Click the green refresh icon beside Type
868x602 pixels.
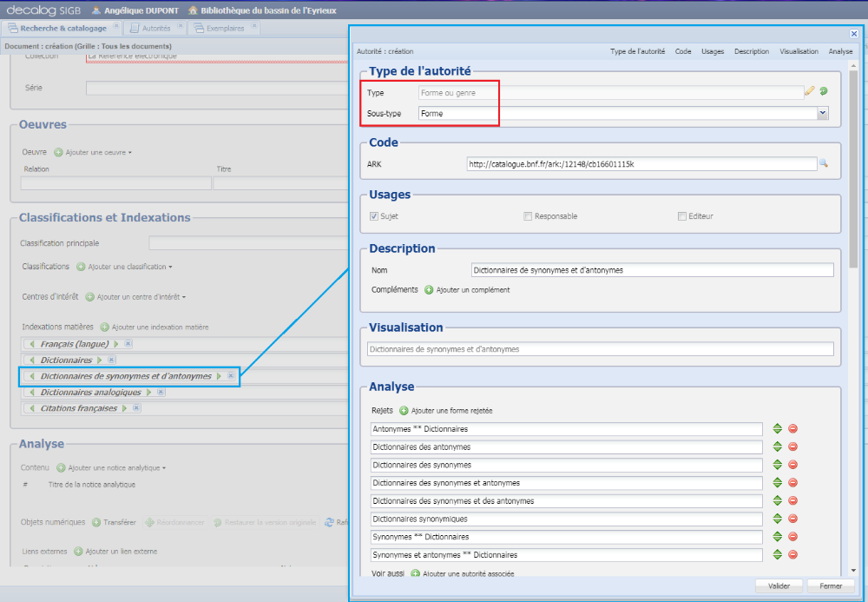(823, 90)
